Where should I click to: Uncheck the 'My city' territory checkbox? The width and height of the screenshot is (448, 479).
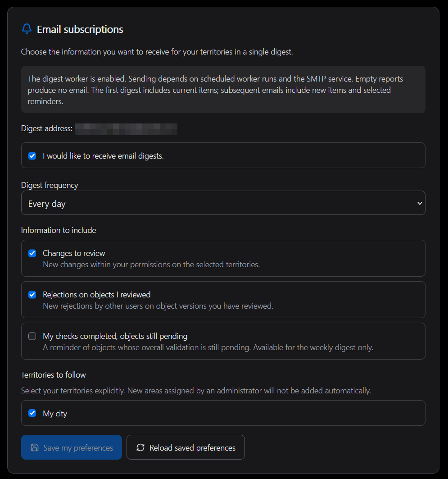pos(32,413)
